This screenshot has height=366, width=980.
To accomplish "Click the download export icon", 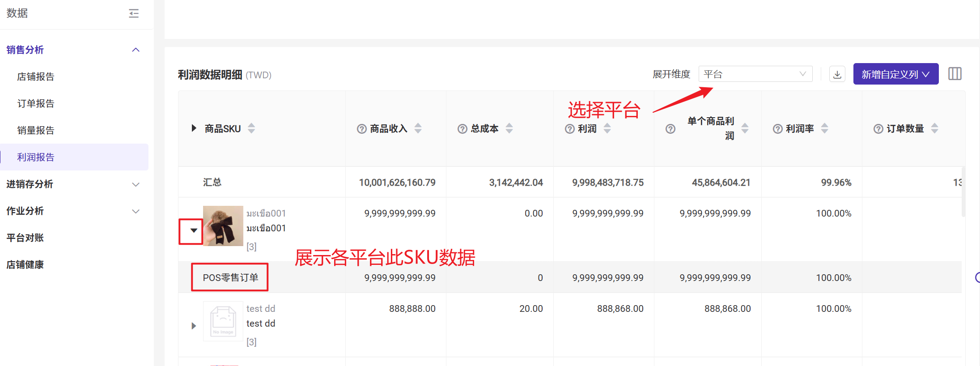I will pyautogui.click(x=837, y=74).
